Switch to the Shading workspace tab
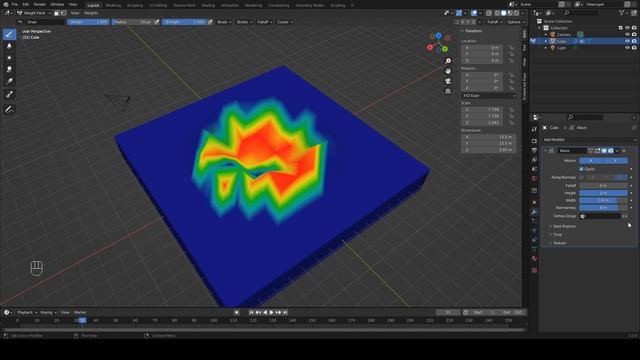Image resolution: width=640 pixels, height=360 pixels. 208,5
